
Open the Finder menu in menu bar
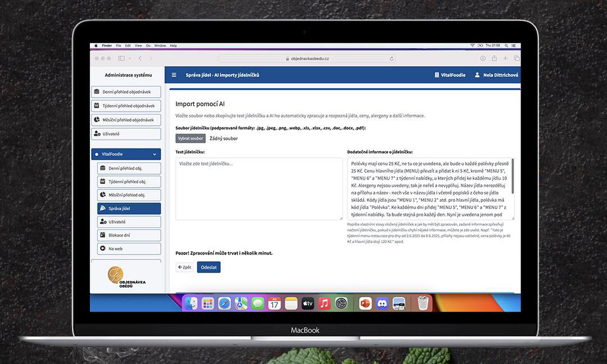(x=107, y=46)
